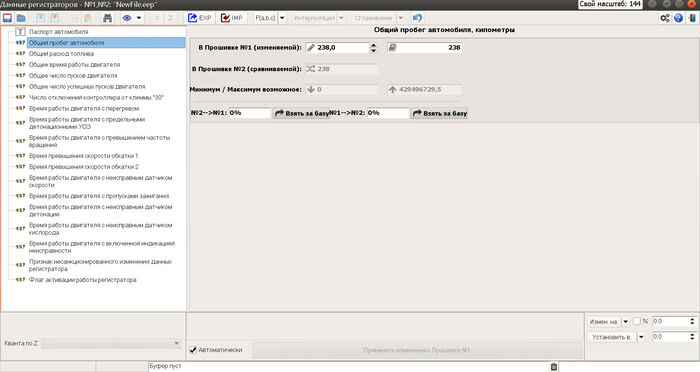The height and width of the screenshot is (372, 700).
Task: Open the 'Измен. на' dropdown arrow
Action: point(625,322)
